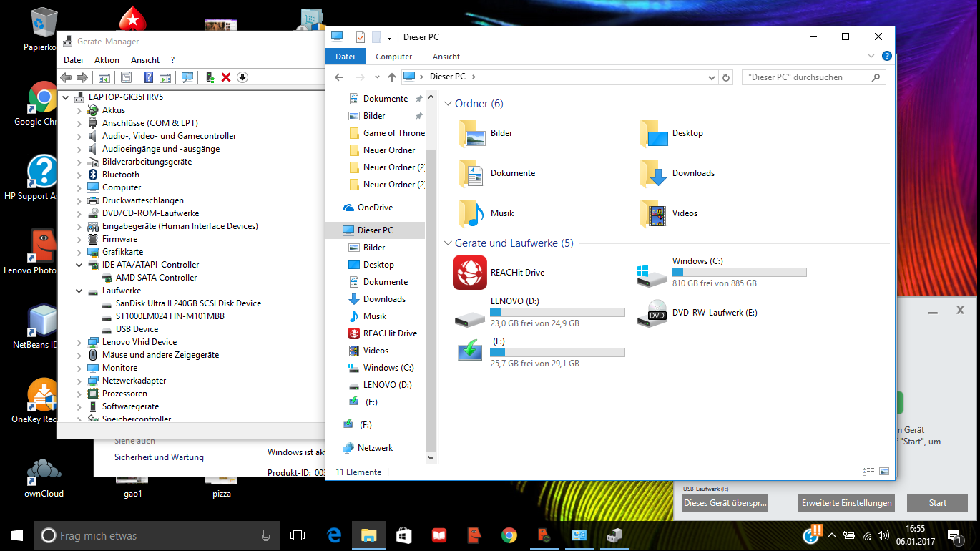Collapse the Laufwerke node
Image resolution: width=980 pixels, height=551 pixels.
[79, 291]
